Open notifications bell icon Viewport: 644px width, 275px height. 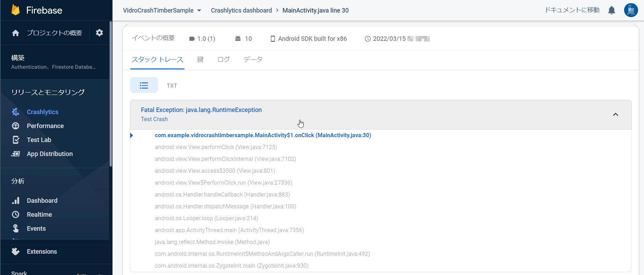tap(612, 10)
